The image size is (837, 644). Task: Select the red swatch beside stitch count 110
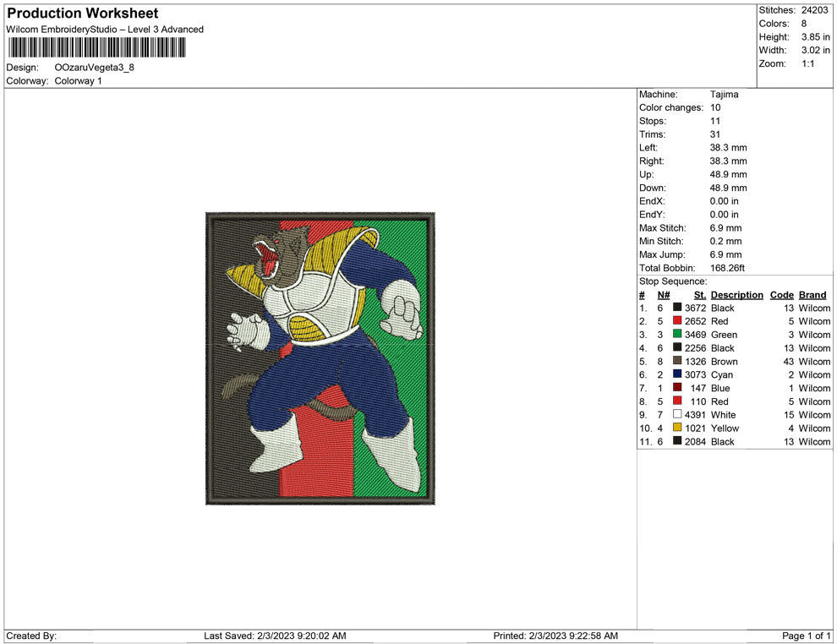[677, 401]
